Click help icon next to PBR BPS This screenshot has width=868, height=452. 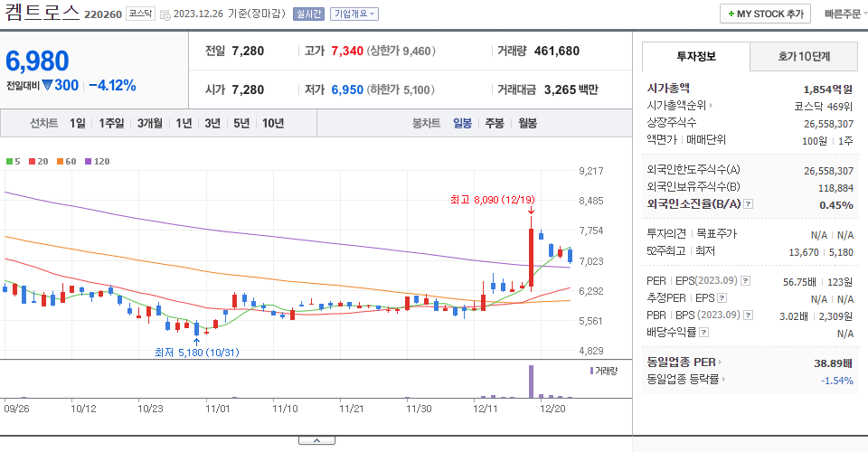tap(748, 315)
